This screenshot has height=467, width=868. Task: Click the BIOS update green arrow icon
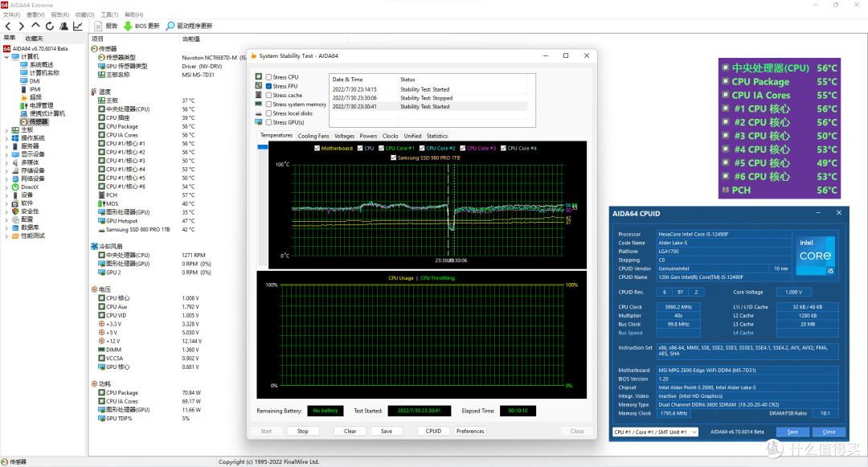(128, 26)
